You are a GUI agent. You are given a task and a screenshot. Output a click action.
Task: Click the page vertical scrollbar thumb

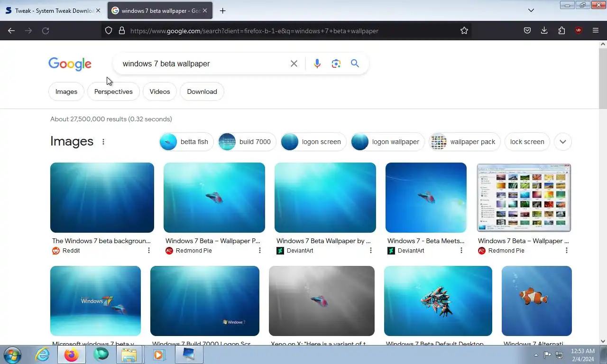(x=603, y=78)
